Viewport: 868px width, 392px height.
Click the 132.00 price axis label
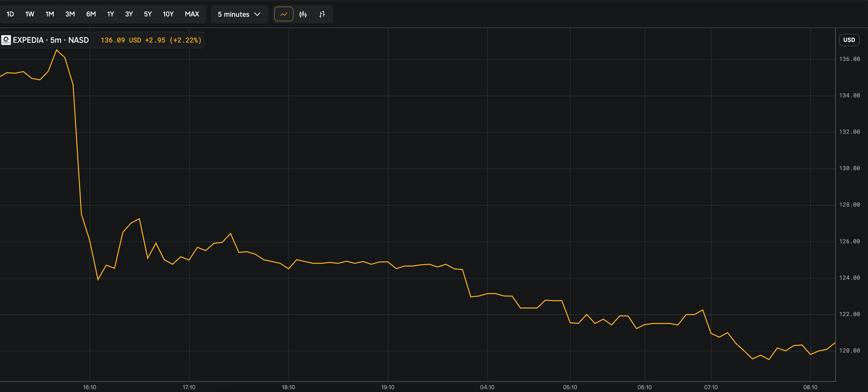point(850,132)
